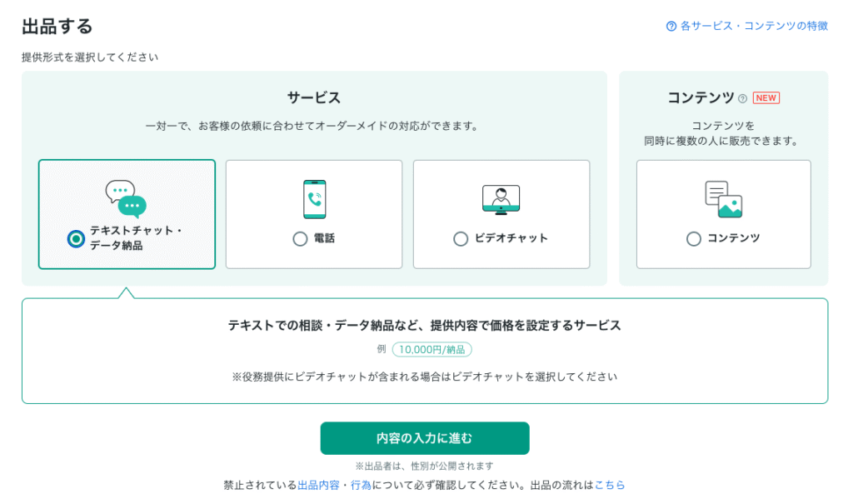Click the content document and image icon
853x504 pixels.
click(724, 199)
